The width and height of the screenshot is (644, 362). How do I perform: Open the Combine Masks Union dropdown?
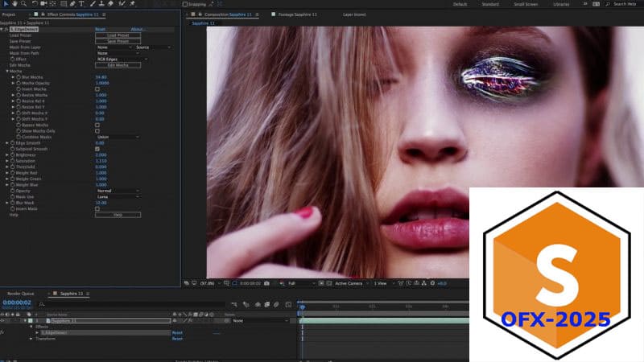(118, 137)
